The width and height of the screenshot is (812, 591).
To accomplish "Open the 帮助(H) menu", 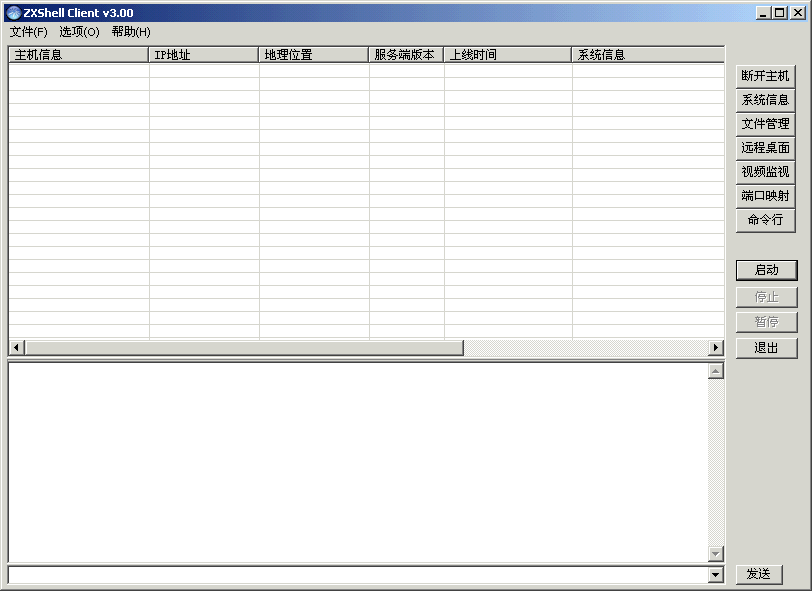I will pyautogui.click(x=132, y=32).
